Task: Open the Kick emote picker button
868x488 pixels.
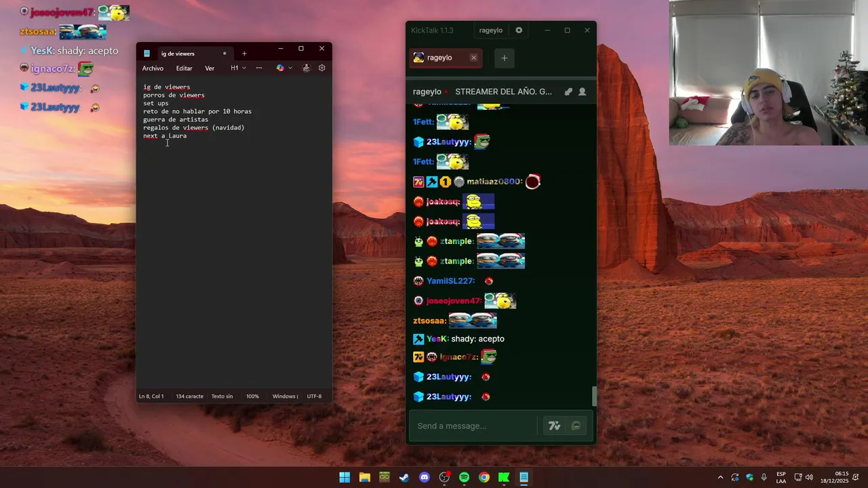Action: (576, 426)
